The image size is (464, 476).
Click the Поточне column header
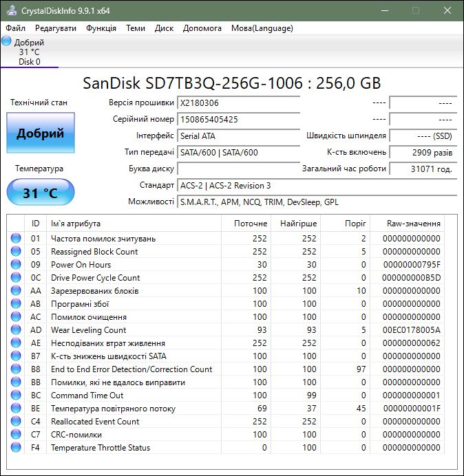246,224
